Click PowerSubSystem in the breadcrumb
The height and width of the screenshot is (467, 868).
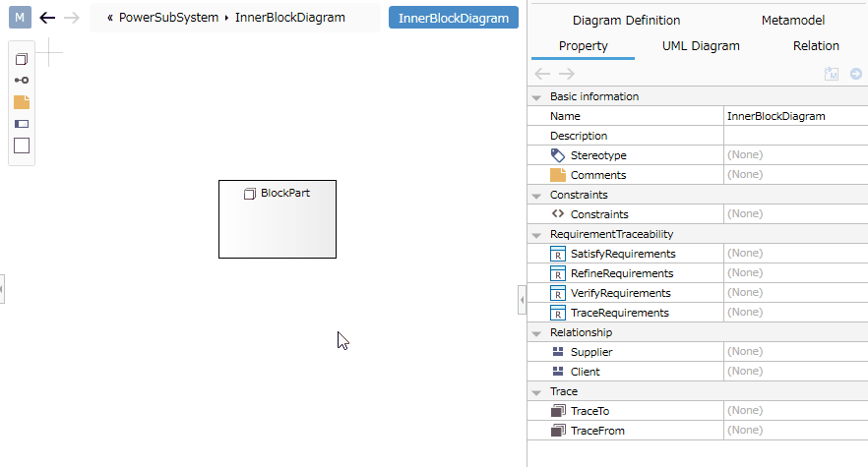click(x=169, y=18)
